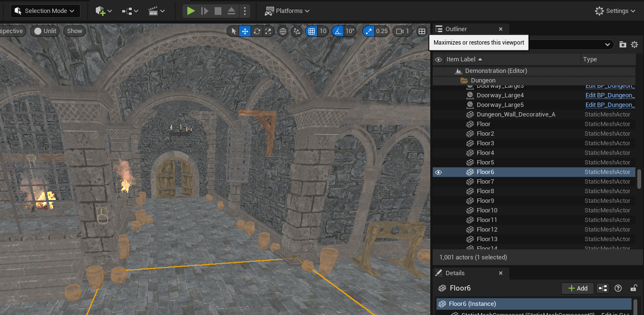Sort Outliner by Item Label
644x315 pixels.
464,59
